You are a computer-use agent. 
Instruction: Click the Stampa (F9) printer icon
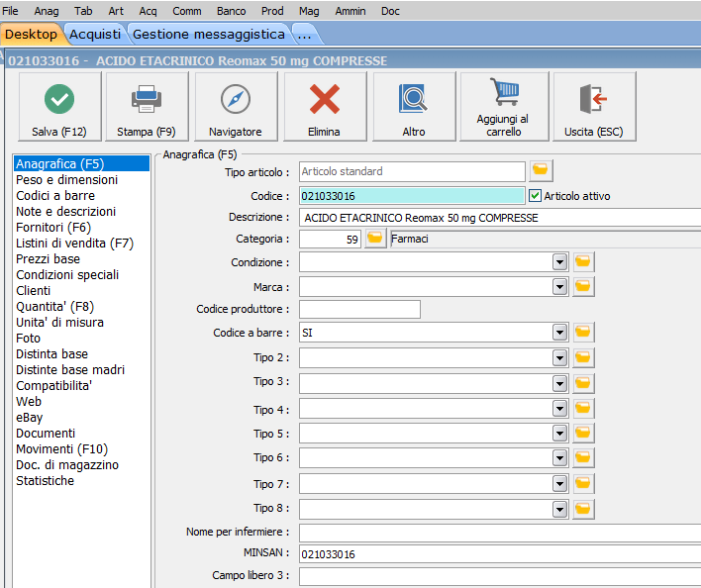pyautogui.click(x=147, y=100)
